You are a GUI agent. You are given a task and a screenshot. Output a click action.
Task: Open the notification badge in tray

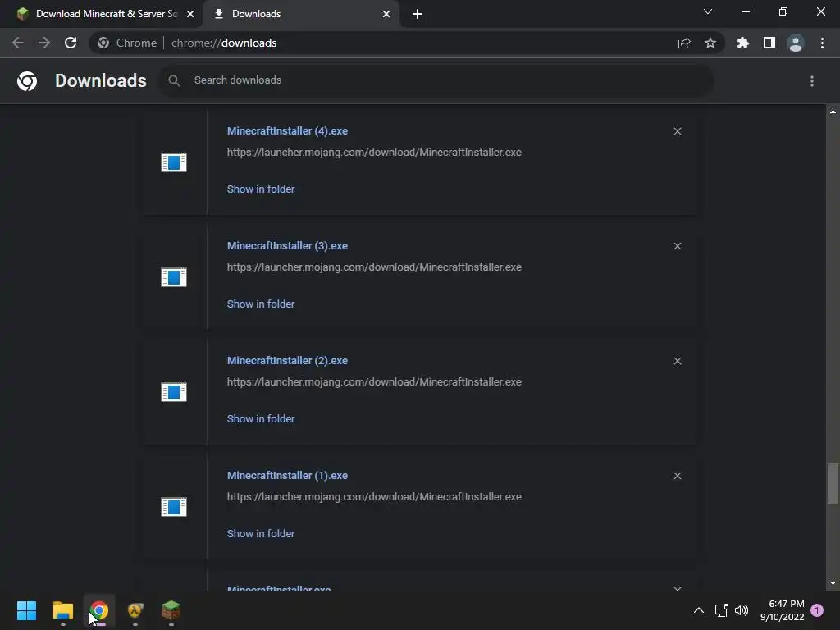[817, 610]
